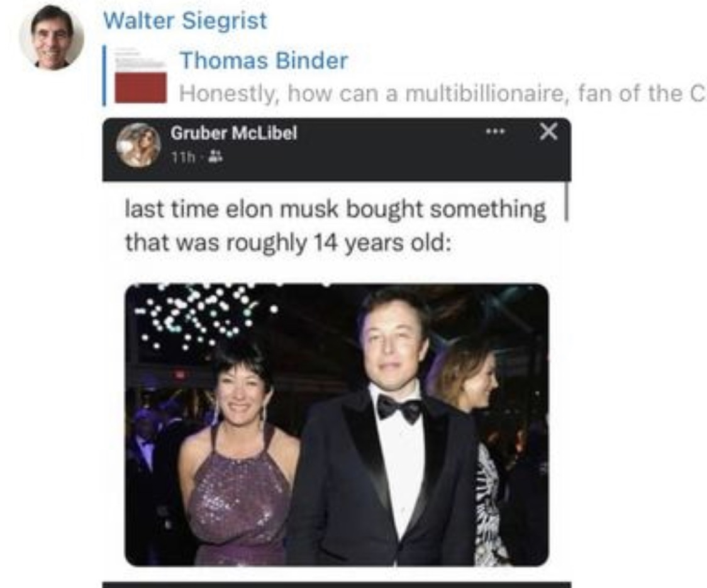The height and width of the screenshot is (588, 707).
Task: Open the three-dots post options menu
Action: [494, 132]
